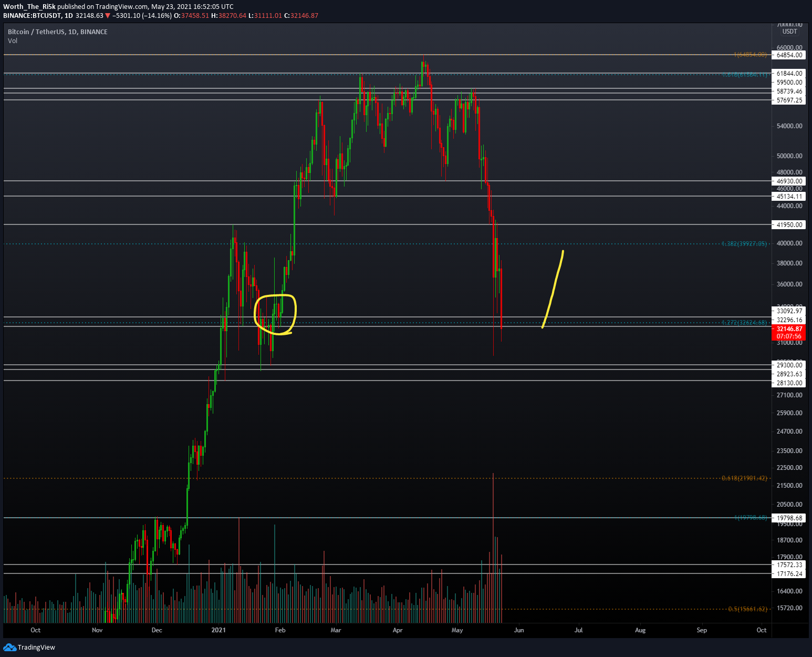Click the 36000.00 axis value

pos(789,284)
